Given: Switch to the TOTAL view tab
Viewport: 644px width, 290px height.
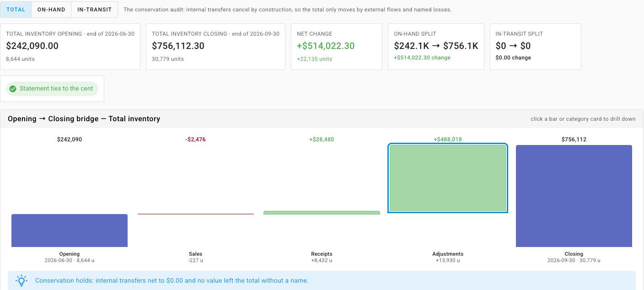Looking at the screenshot, I should coord(16,10).
